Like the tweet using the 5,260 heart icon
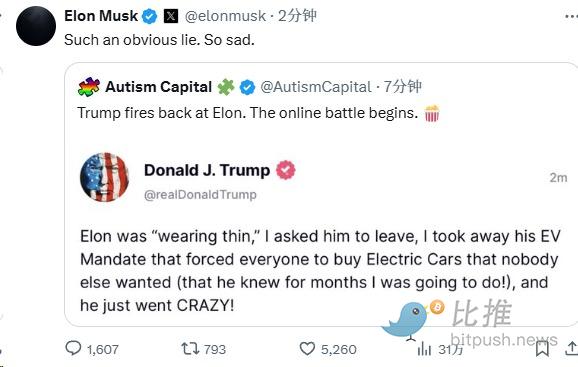This screenshot has width=578, height=367. pos(307,349)
